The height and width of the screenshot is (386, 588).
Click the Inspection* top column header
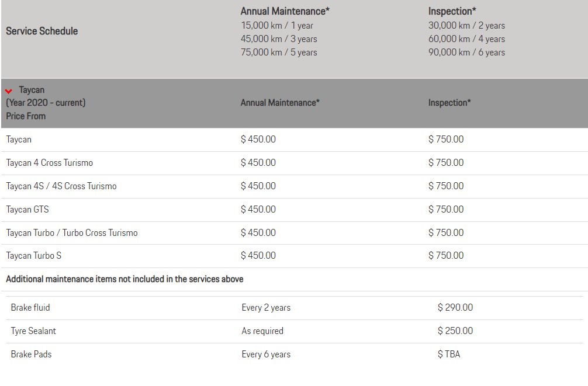coord(452,11)
